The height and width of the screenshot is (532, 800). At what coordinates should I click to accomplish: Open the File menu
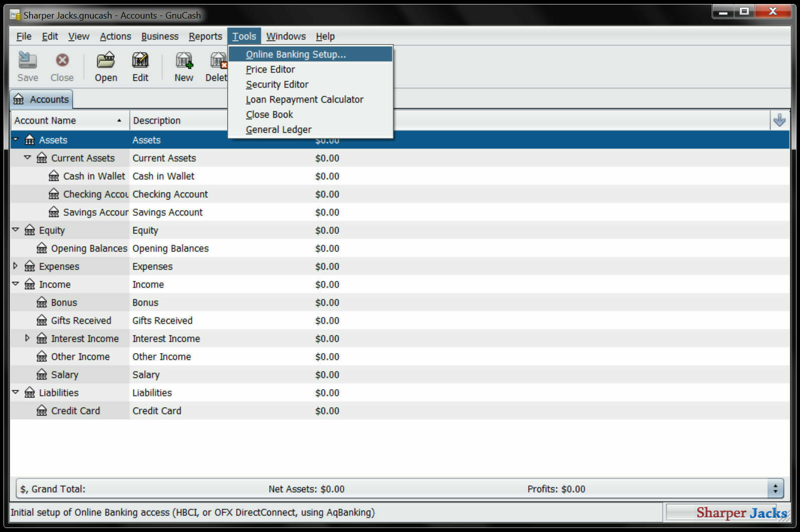click(24, 36)
